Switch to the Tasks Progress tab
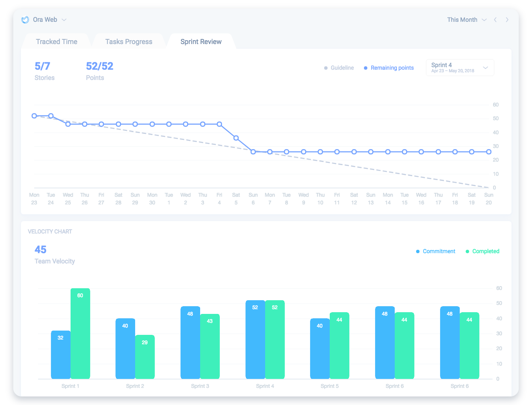This screenshot has width=532, height=405. pyautogui.click(x=128, y=41)
